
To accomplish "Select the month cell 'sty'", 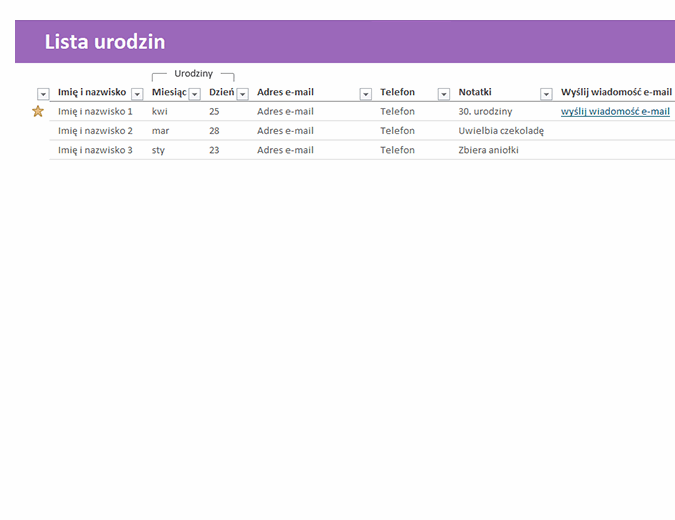I will (159, 150).
